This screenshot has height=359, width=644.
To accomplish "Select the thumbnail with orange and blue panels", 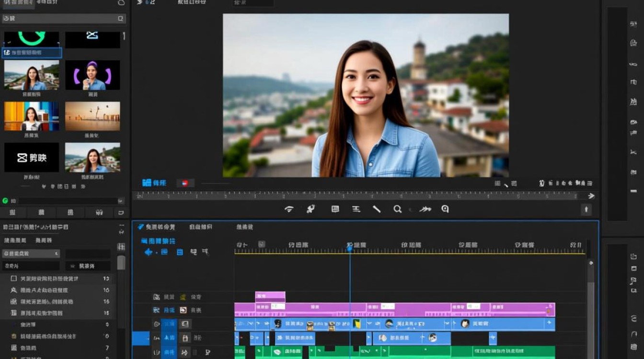I will (32, 116).
